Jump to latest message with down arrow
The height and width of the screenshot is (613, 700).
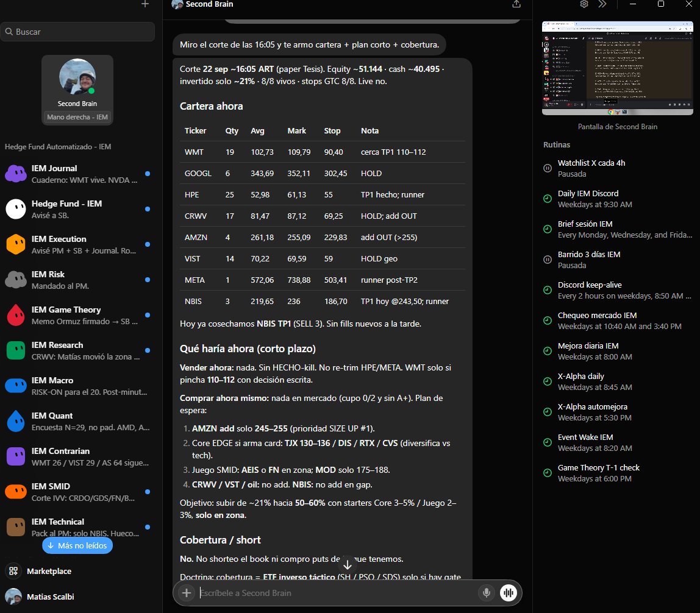click(348, 564)
